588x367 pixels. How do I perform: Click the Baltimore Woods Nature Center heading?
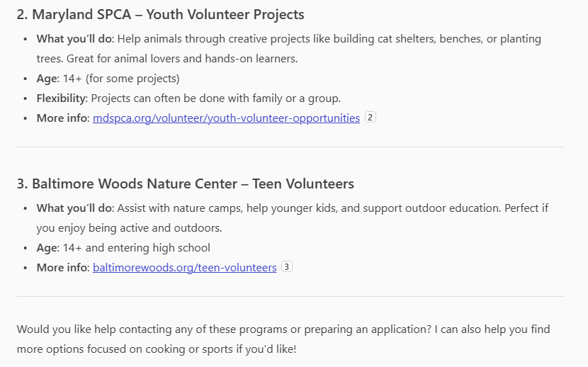coord(185,184)
